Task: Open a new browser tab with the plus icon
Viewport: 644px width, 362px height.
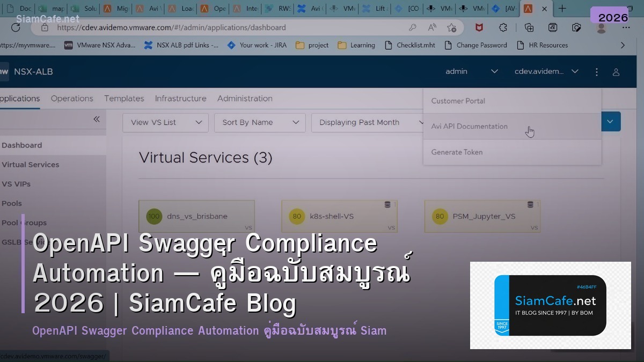Action: pos(561,8)
